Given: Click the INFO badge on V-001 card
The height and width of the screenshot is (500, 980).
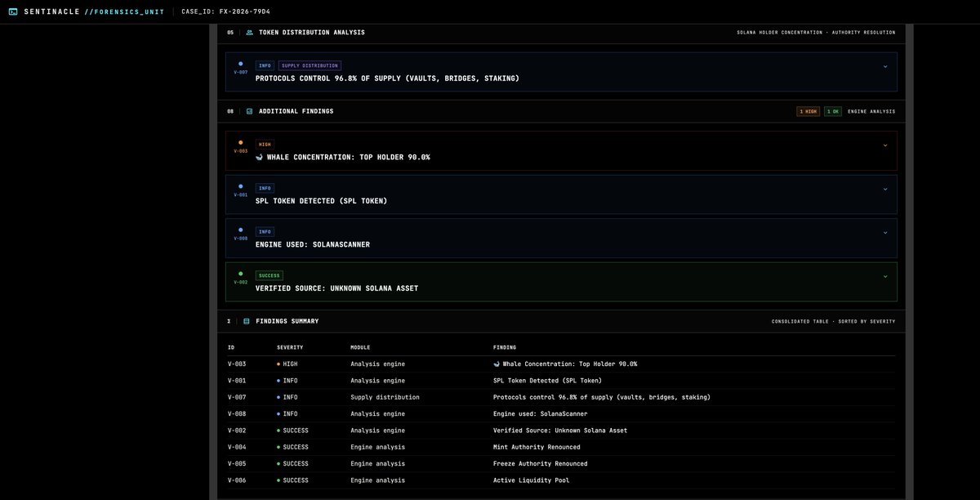Looking at the screenshot, I should pos(265,188).
